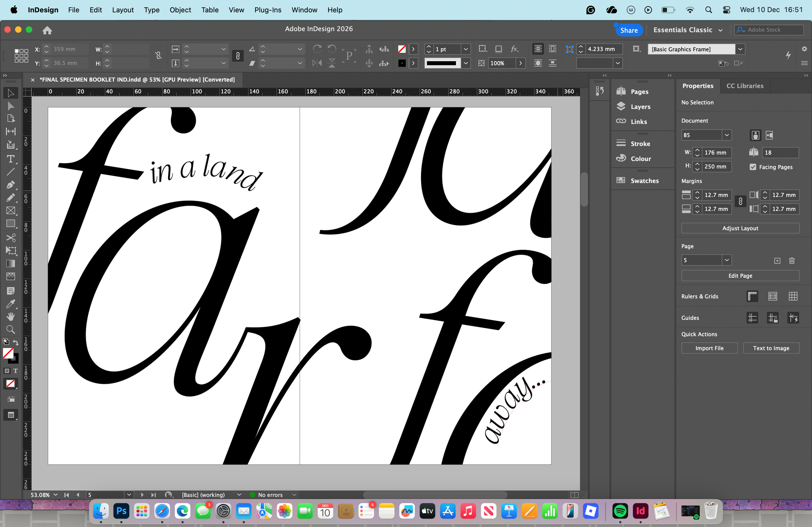Click the Adjust Layout button

click(740, 228)
